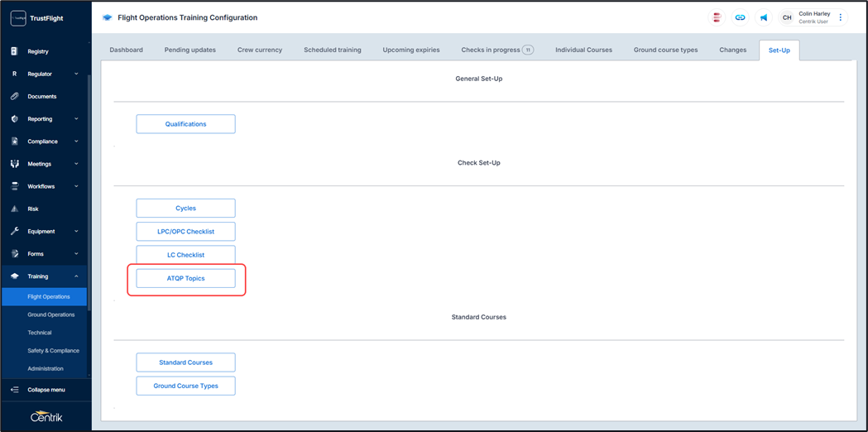Open the LC Checklist button
Viewport: 868px width, 432px height.
tap(186, 255)
